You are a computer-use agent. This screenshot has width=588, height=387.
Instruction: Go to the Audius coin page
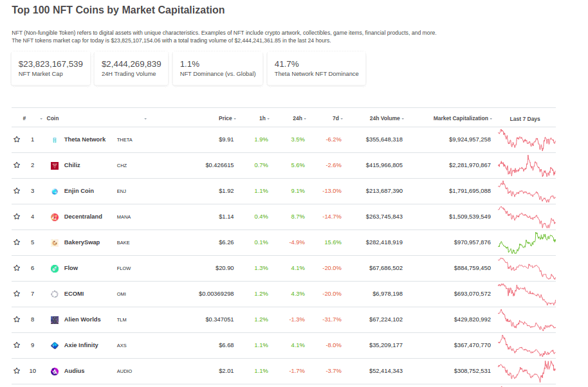point(74,370)
